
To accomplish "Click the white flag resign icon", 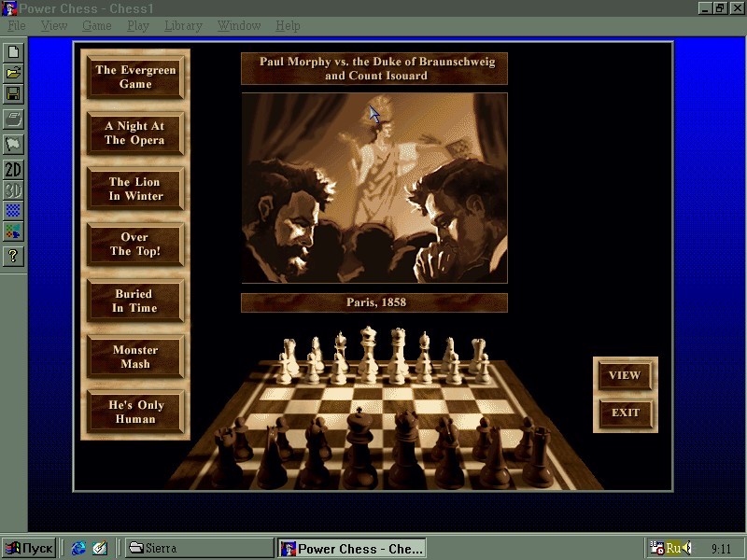I will (13, 144).
